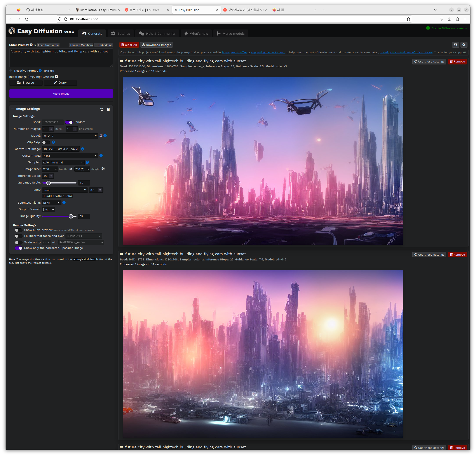Open the Custom VAE dropdown
The height and width of the screenshot is (456, 476).
coord(70,156)
